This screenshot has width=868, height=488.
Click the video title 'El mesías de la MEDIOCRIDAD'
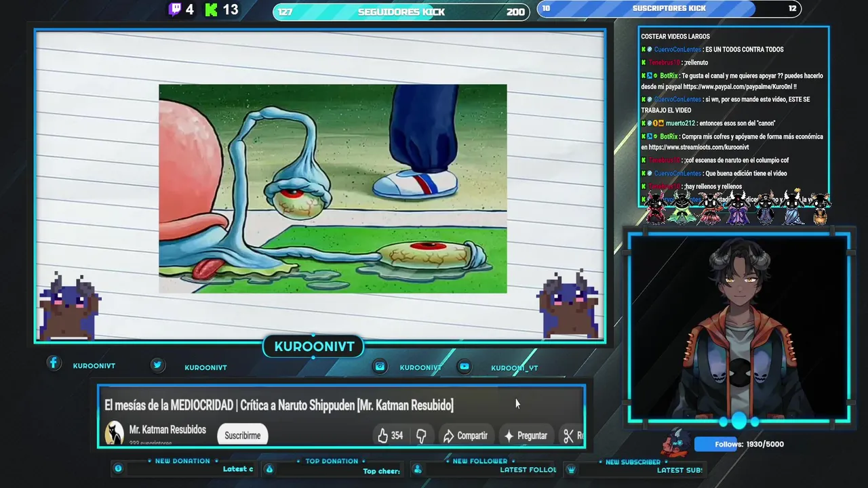[x=279, y=405]
